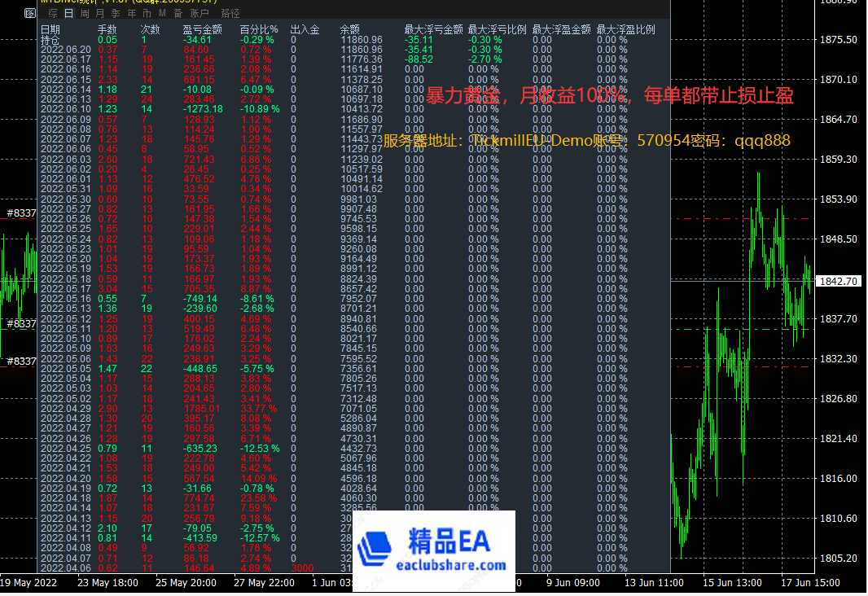The height and width of the screenshot is (596, 868).
Task: Click the current price label 1842.70
Action: click(x=839, y=282)
